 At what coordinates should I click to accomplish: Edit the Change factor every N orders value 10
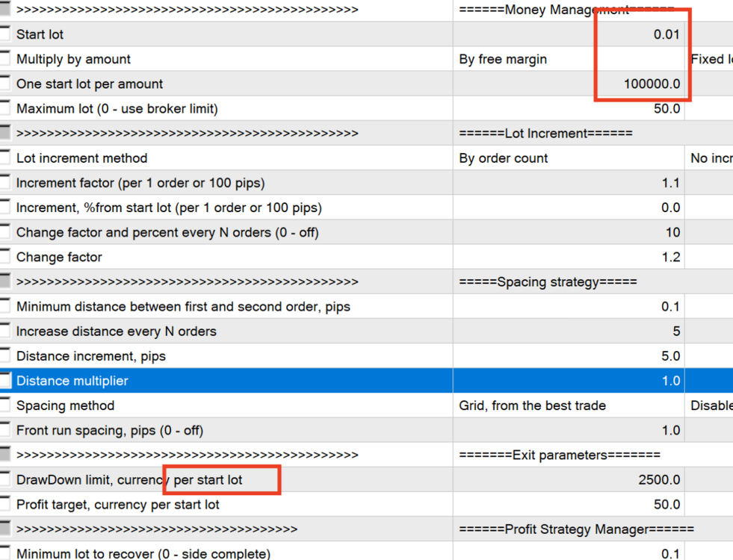pyautogui.click(x=569, y=232)
